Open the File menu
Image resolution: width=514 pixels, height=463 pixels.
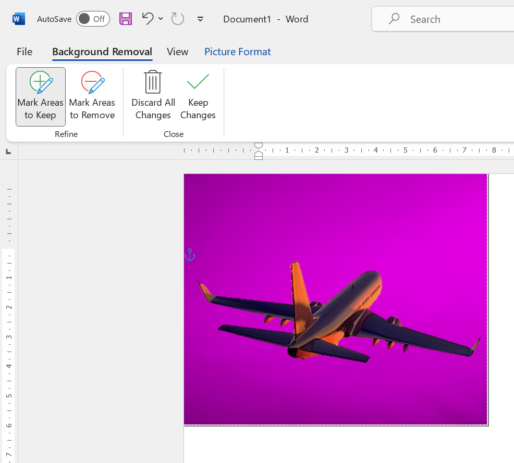pos(25,52)
